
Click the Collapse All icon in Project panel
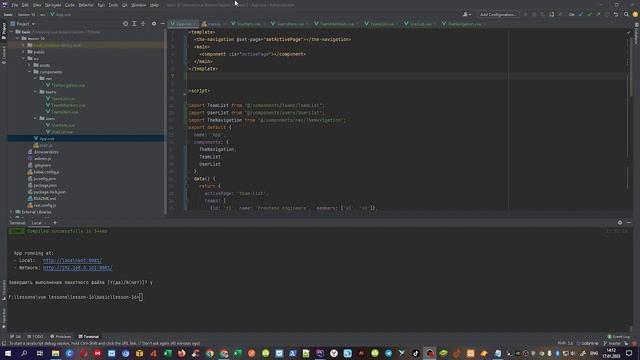[x=143, y=24]
